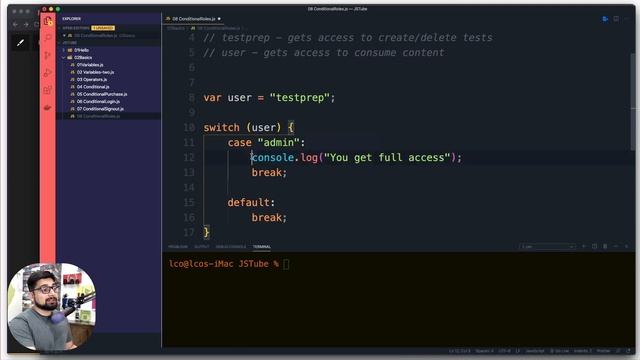Image resolution: width=640 pixels, height=360 pixels.
Task: Click the Go Live item in the status bar
Action: click(559, 351)
